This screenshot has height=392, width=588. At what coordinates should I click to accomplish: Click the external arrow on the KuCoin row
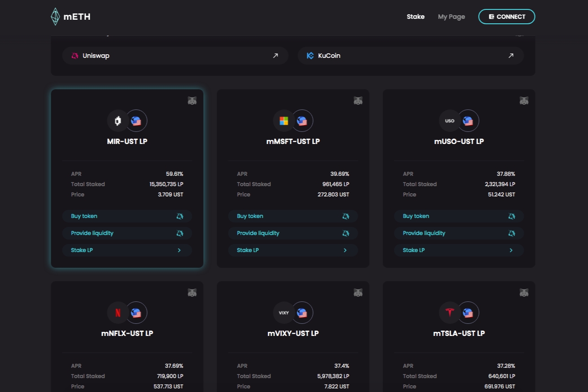click(511, 56)
